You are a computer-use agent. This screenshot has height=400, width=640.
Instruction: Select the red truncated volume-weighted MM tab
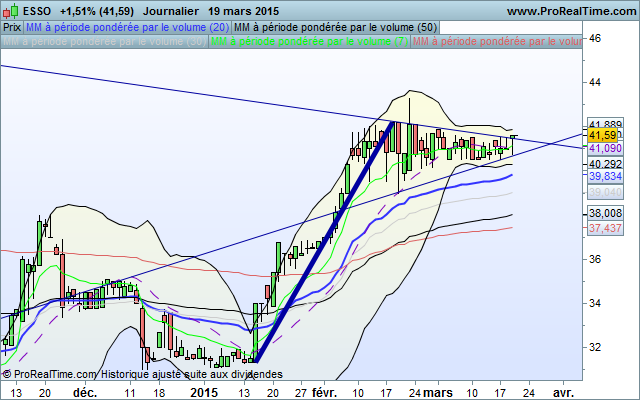coord(496,42)
